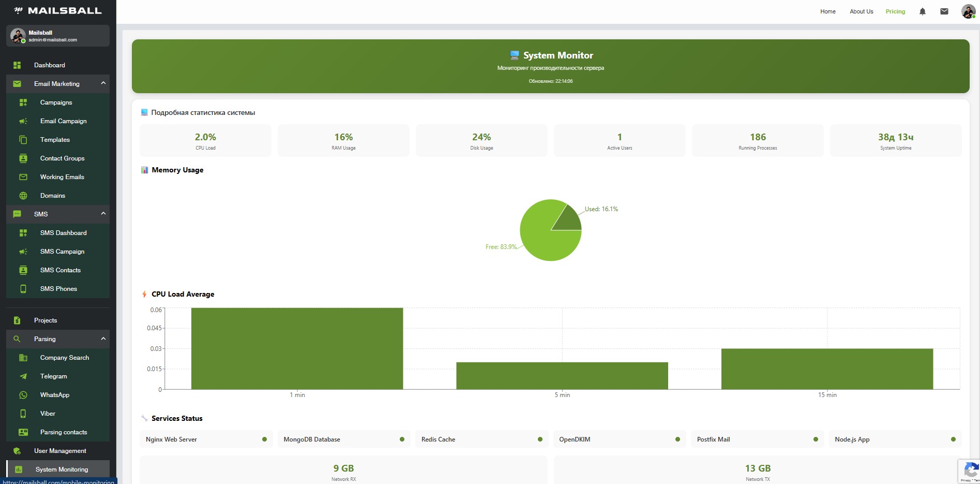The image size is (980, 484).
Task: Open Domains via the globe icon
Action: (x=23, y=196)
